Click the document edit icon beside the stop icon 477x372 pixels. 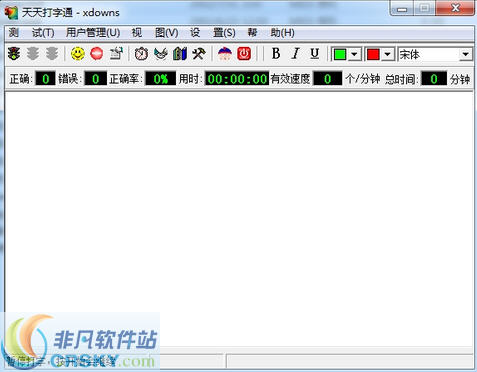point(116,54)
